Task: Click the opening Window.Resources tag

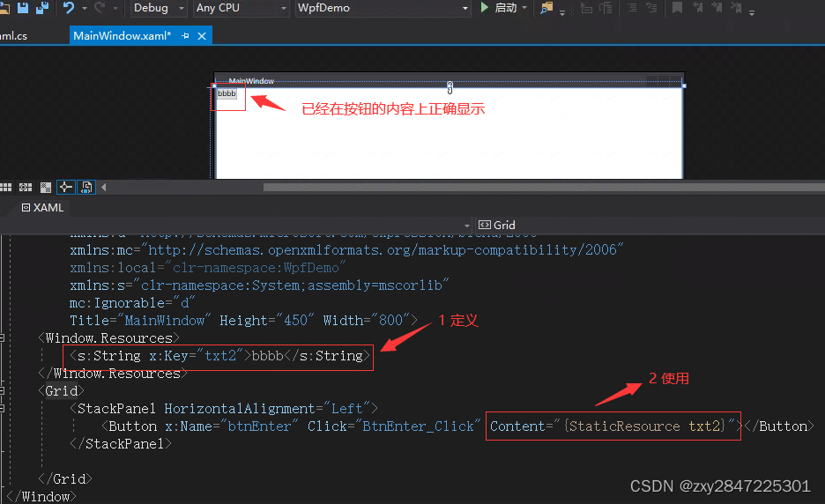Action: [109, 337]
